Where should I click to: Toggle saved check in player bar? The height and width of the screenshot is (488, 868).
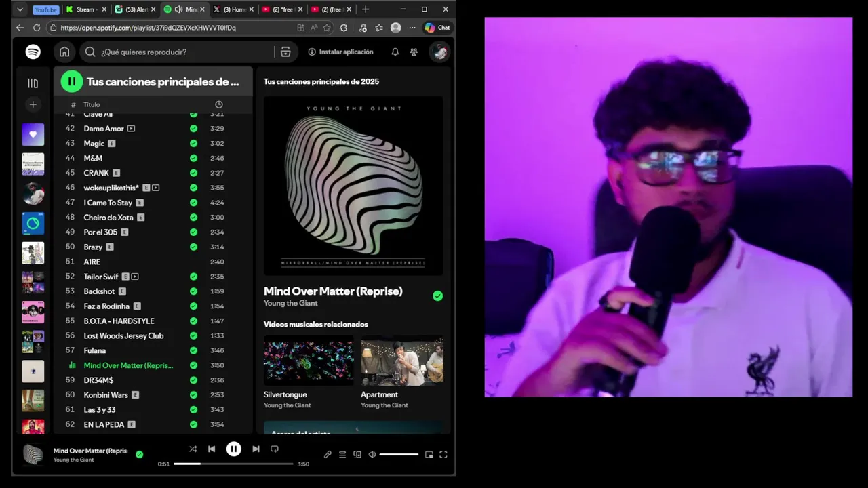click(x=139, y=455)
